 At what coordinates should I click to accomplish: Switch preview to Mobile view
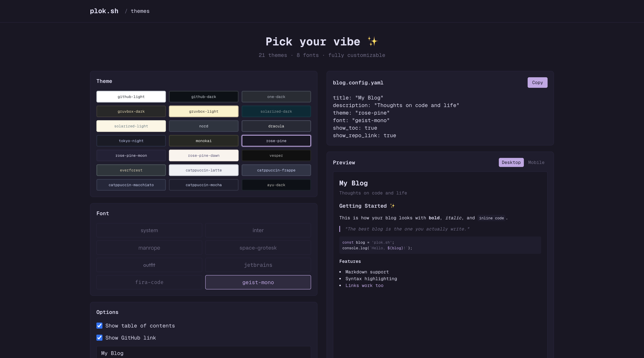coord(536,162)
